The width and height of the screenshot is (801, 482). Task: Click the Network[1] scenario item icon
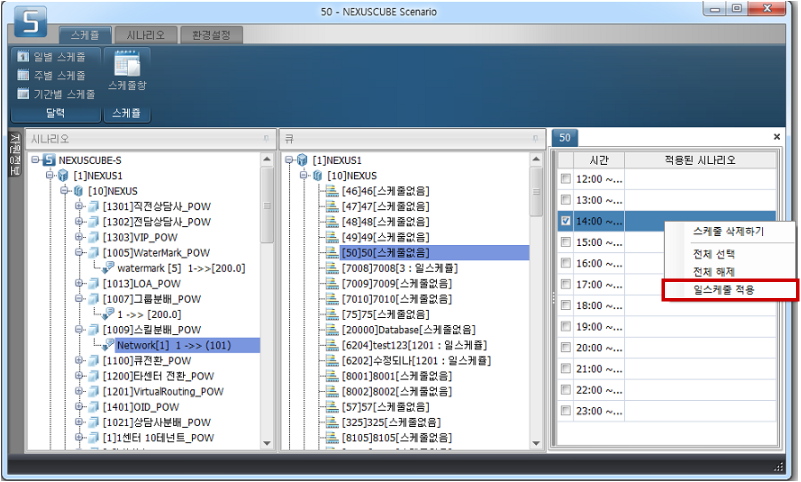(x=108, y=345)
